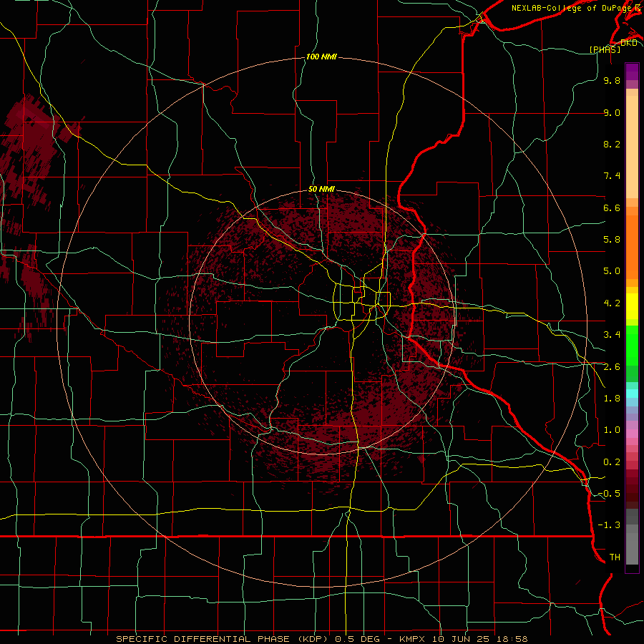Screen dimensions: 644x644
Task: Click the "[PHAS]" legend heading
Action: 605,49
